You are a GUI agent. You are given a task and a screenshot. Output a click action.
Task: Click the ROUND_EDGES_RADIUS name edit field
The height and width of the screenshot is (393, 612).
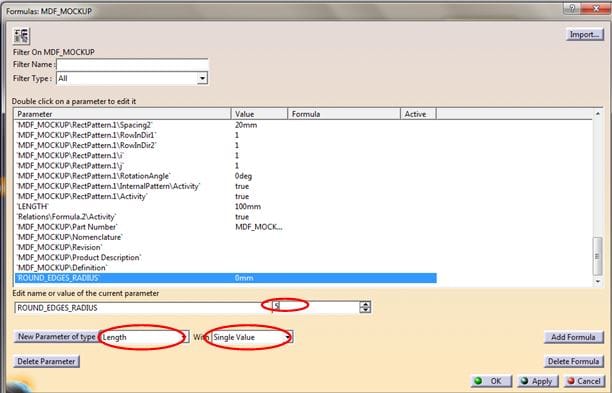143,308
